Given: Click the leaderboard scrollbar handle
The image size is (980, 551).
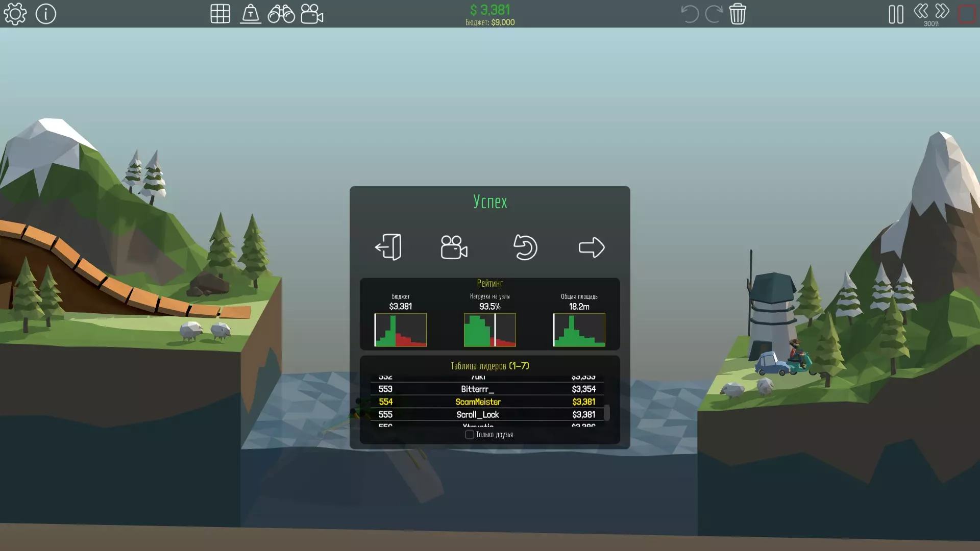Looking at the screenshot, I should (x=607, y=413).
